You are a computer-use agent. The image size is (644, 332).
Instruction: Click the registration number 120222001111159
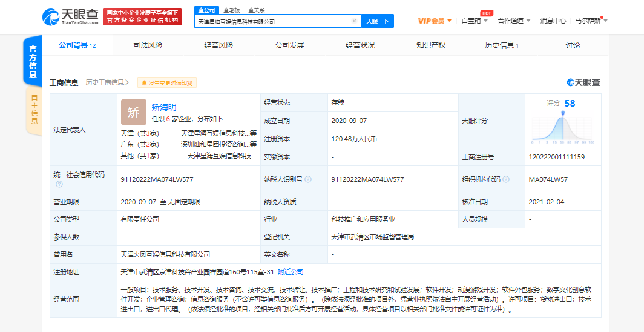pyautogui.click(x=557, y=157)
